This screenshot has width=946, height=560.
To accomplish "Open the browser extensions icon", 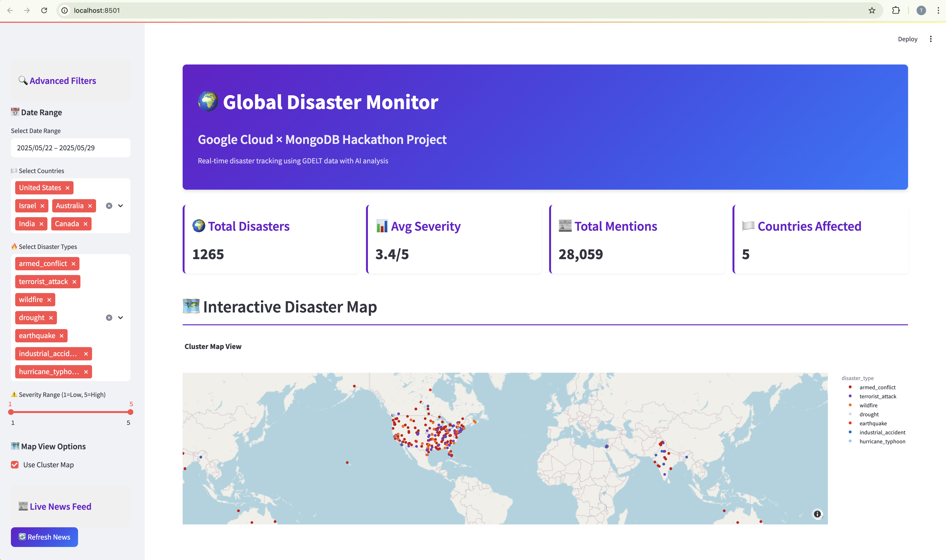I will coord(896,11).
